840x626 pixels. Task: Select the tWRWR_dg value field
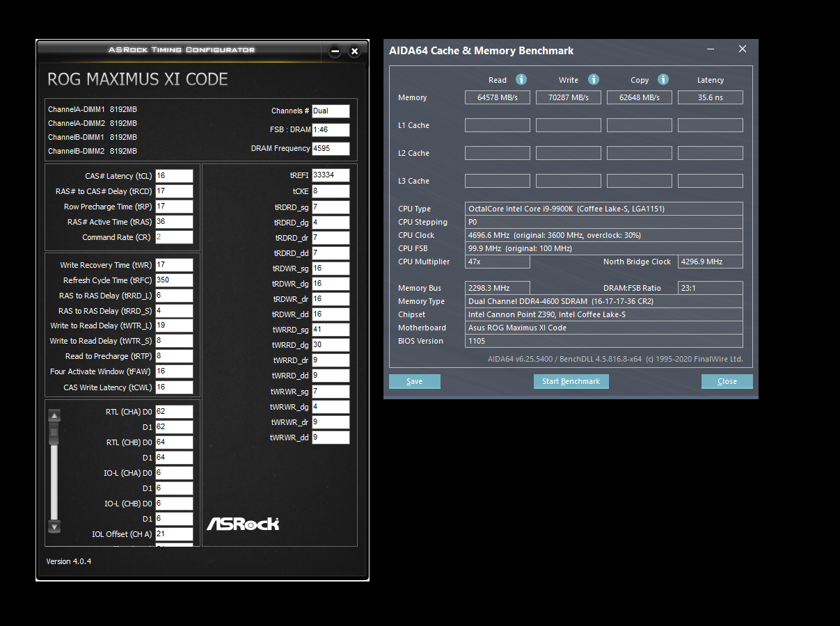331,407
